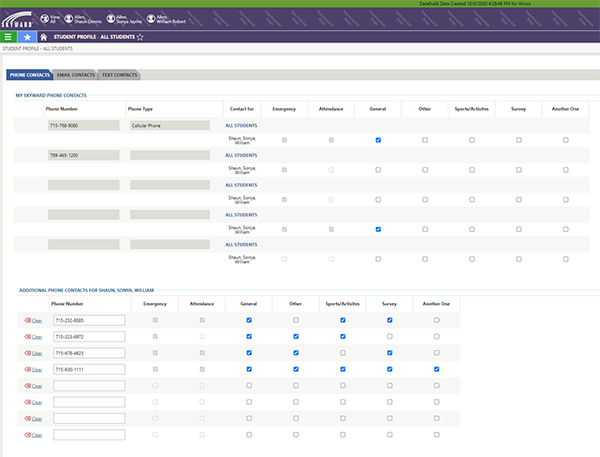The width and height of the screenshot is (600, 457).
Task: Click the red clear icon in last row
Action: tap(28, 435)
